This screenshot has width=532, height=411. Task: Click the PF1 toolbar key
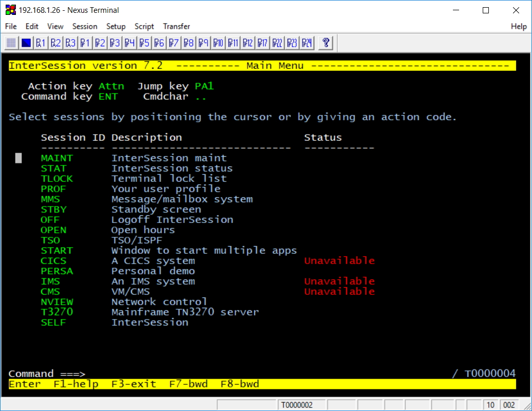tap(85, 43)
